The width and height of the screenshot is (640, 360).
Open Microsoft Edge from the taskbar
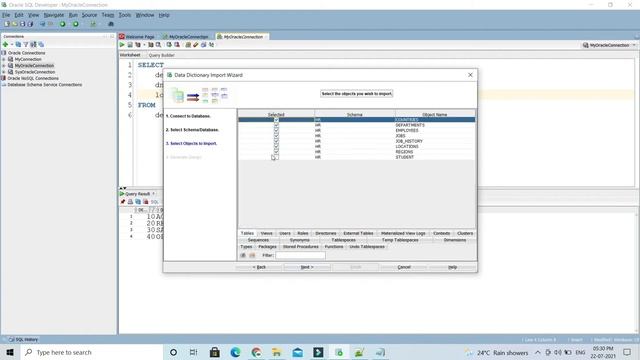click(x=236, y=352)
